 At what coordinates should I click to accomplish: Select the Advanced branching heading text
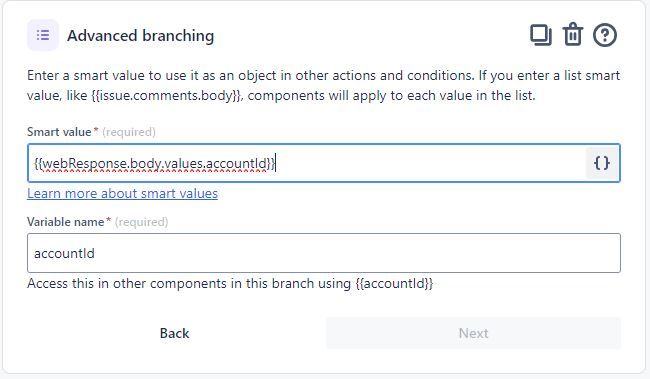click(x=141, y=36)
